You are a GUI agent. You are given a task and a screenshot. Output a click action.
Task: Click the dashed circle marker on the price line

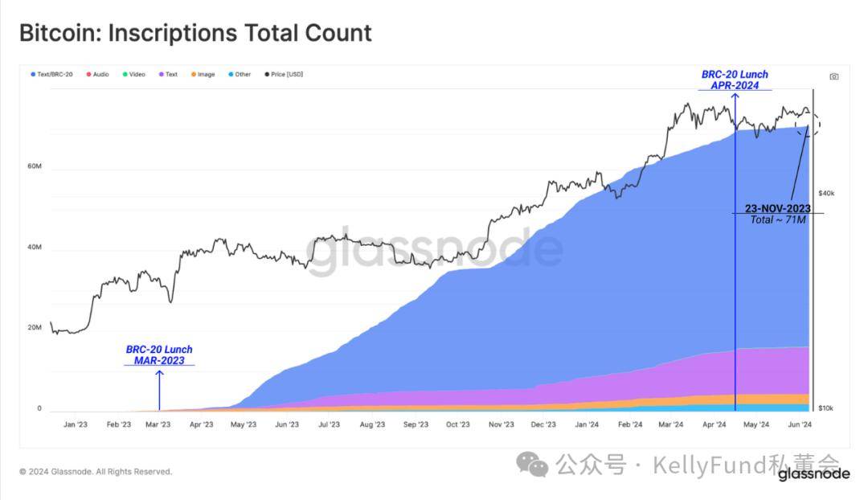(x=809, y=124)
